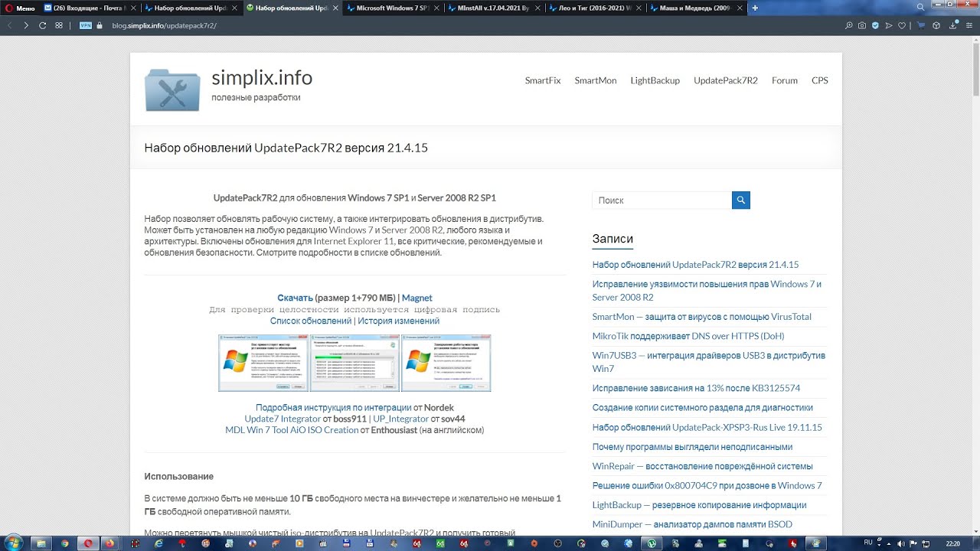Click the Скачать download link
This screenshot has width=980, height=551.
tap(295, 298)
